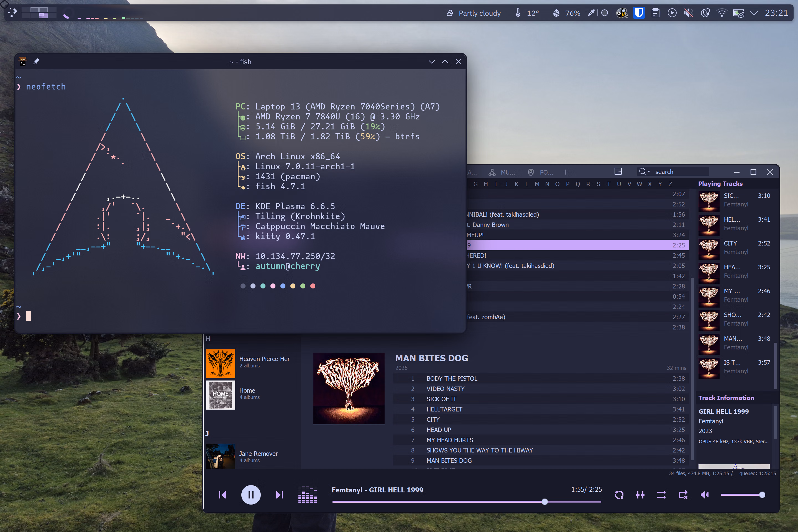Open the kitty terminal window menu icon
This screenshot has width=798, height=532.
23,62
